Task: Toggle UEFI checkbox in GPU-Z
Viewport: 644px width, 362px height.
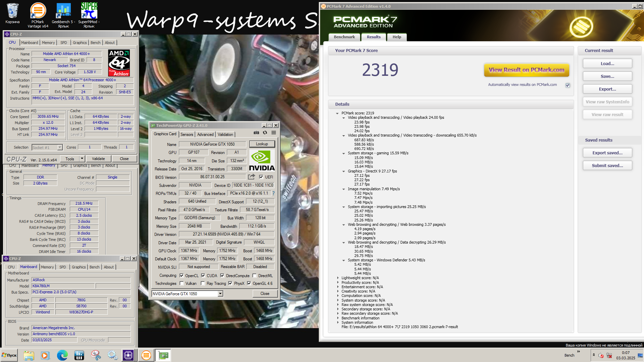Action: (261, 177)
